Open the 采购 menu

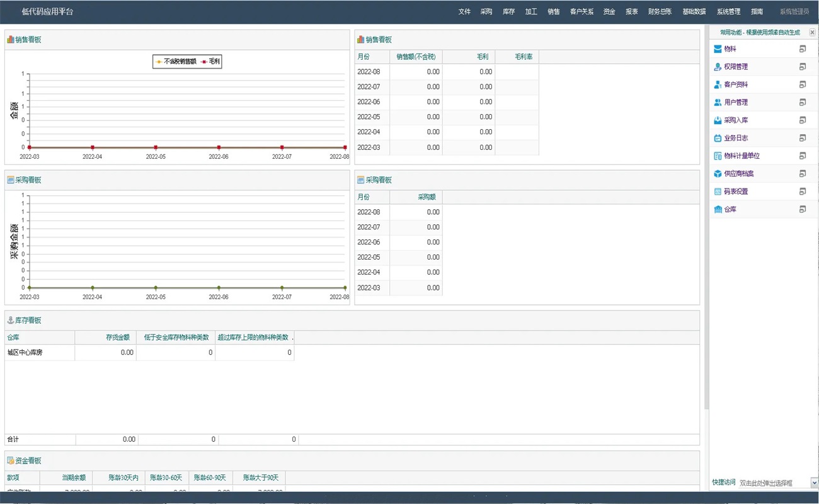[x=486, y=12]
